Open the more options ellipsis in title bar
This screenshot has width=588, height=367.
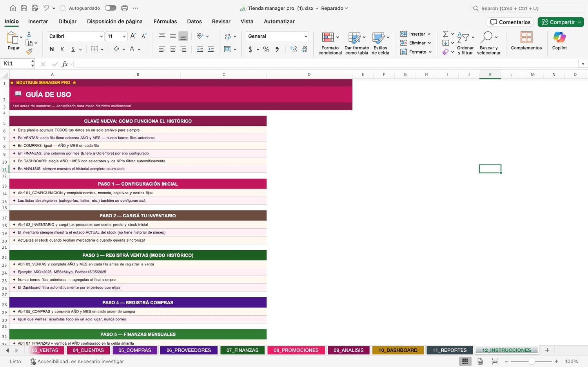coord(136,8)
